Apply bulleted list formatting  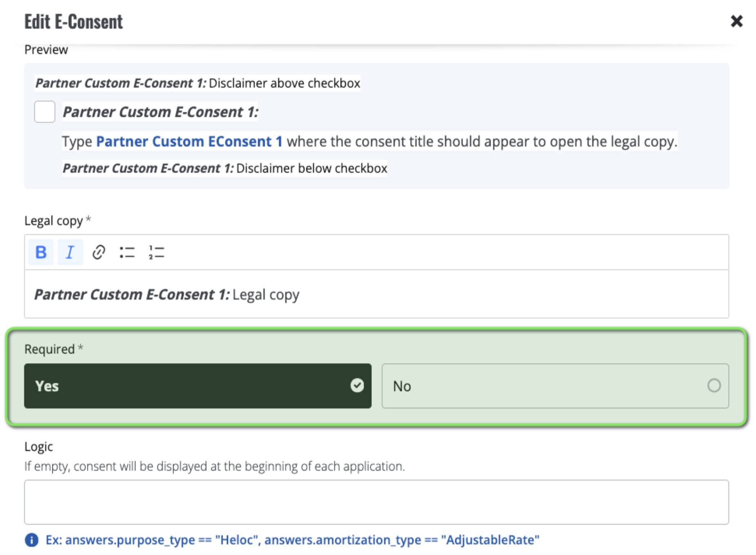[x=127, y=252]
